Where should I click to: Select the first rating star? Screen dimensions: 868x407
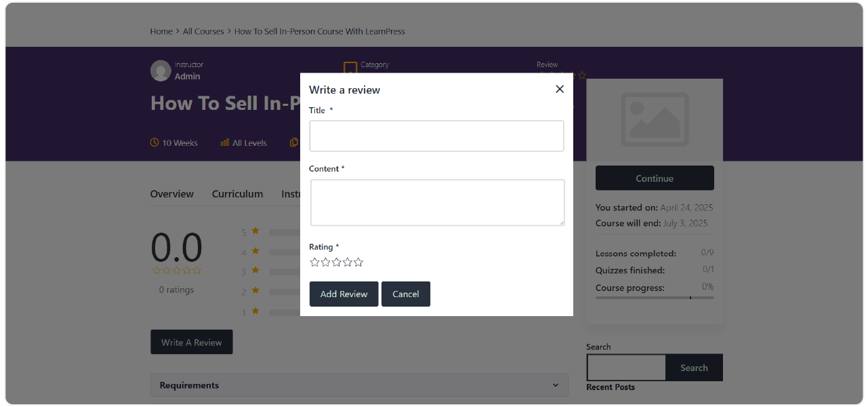point(314,261)
